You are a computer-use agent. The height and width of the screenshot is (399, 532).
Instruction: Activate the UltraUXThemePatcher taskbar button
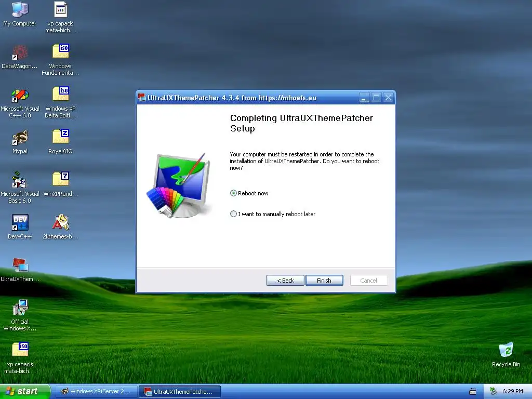click(x=179, y=392)
